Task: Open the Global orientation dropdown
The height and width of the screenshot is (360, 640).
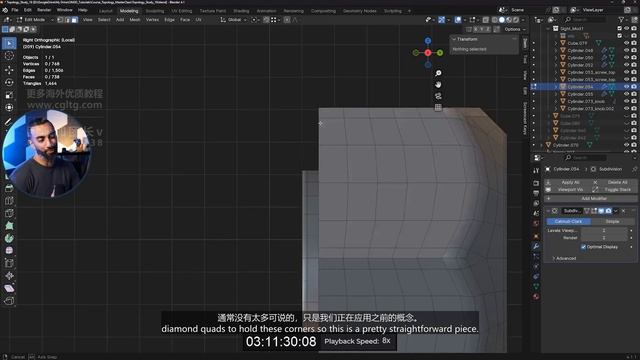Action: (233, 20)
